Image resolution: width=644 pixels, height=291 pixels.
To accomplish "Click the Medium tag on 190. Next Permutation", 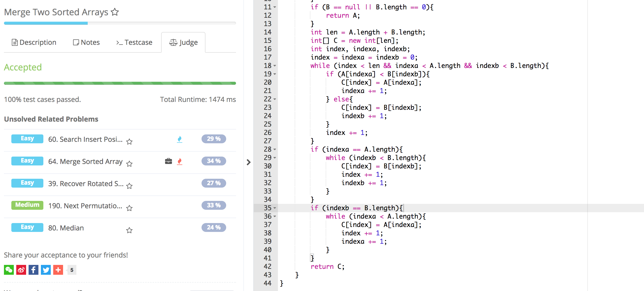I will (27, 205).
